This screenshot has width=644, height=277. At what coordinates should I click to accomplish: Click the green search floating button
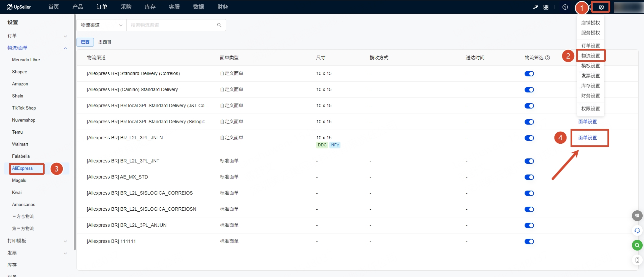(637, 245)
